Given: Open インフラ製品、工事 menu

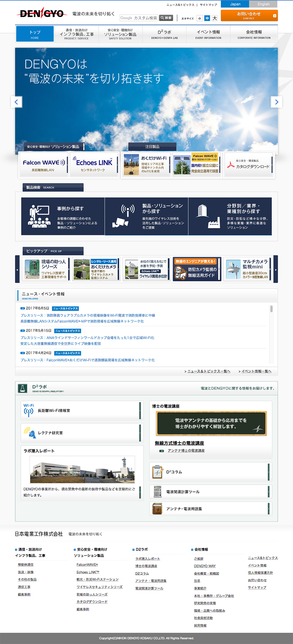Looking at the screenshot, I should click(x=77, y=34).
